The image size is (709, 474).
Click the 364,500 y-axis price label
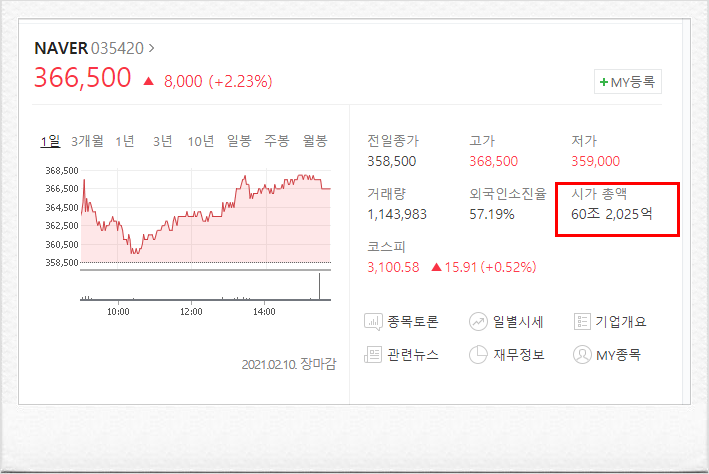62,208
